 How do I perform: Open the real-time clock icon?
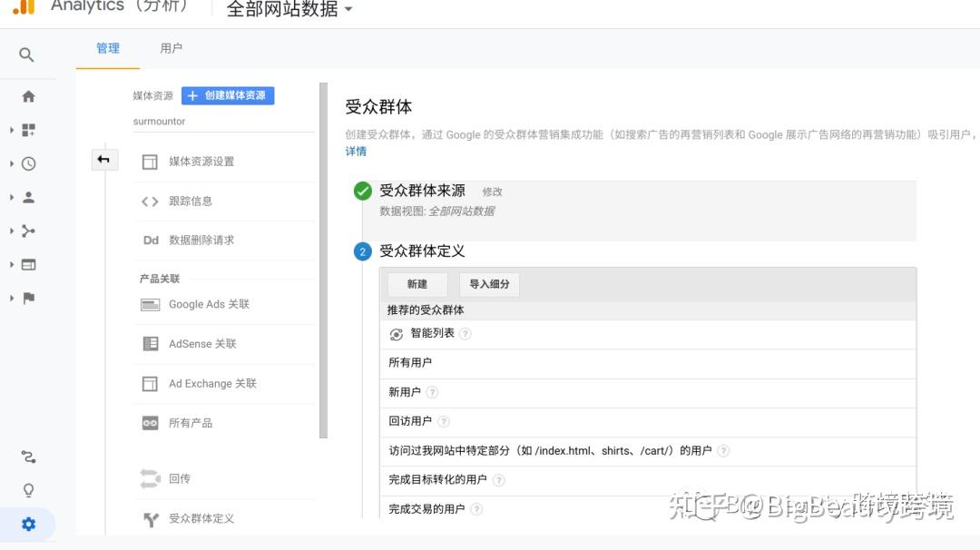(28, 163)
